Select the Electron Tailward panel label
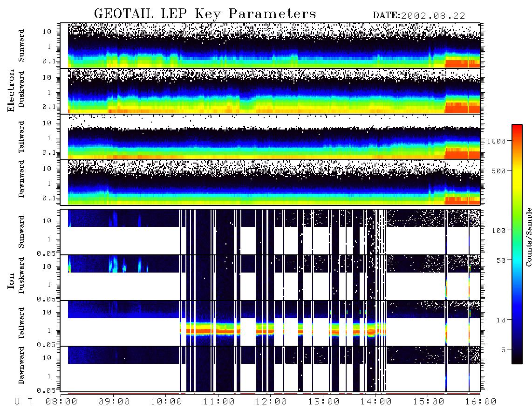This screenshot has width=532, height=410. 21,137
